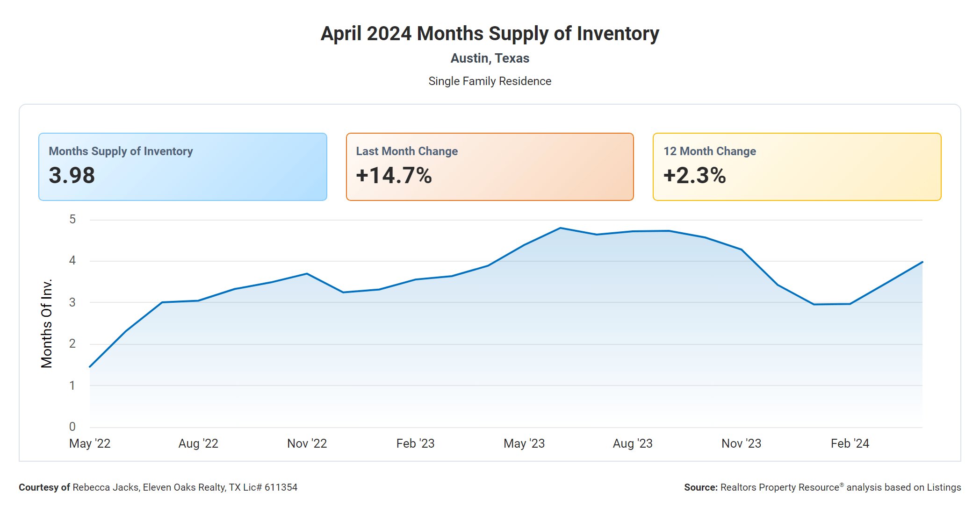Viewport: 980px width, 514px height.
Task: Select the Austin, Texas subtitle
Action: pos(490,58)
